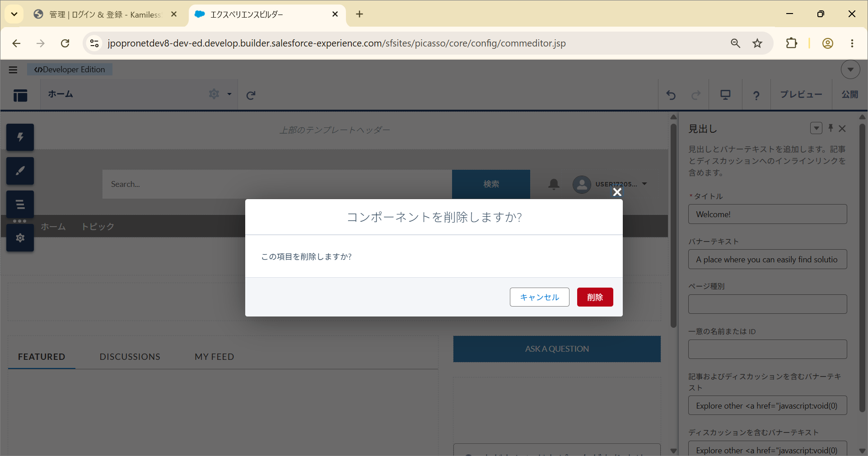
Task: Click the redo arrow in toolbar
Action: coord(696,95)
